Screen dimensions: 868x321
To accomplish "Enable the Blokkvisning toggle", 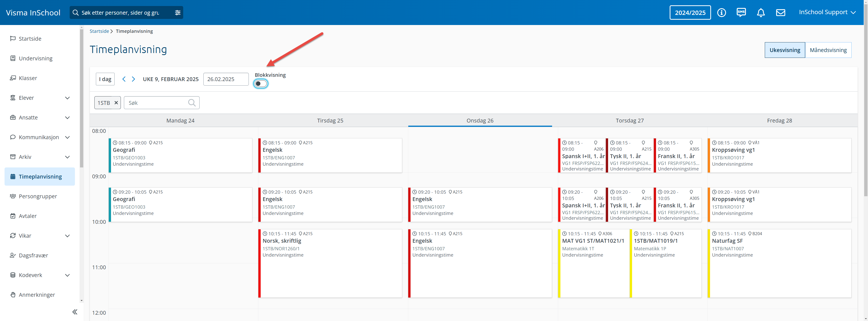I will (260, 84).
